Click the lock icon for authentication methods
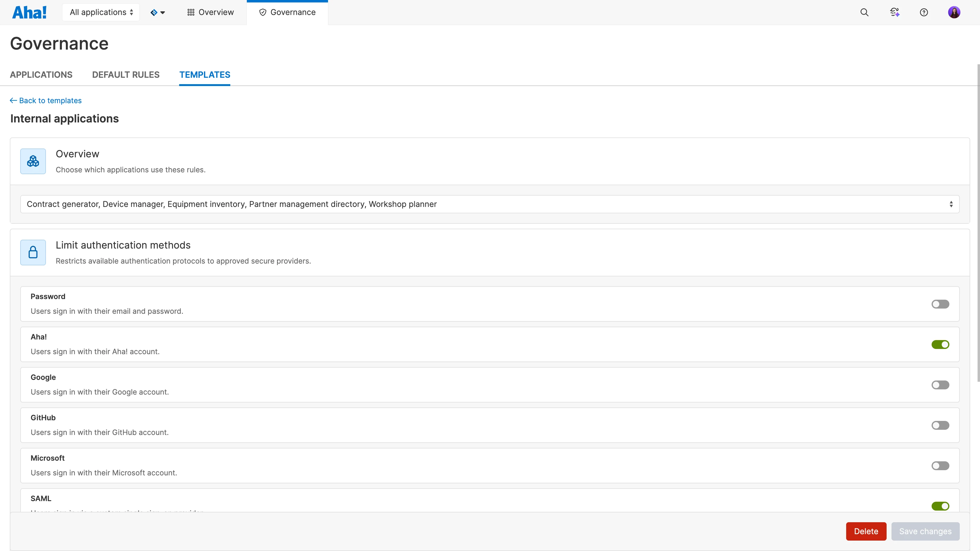The height and width of the screenshot is (551, 980). pos(33,253)
